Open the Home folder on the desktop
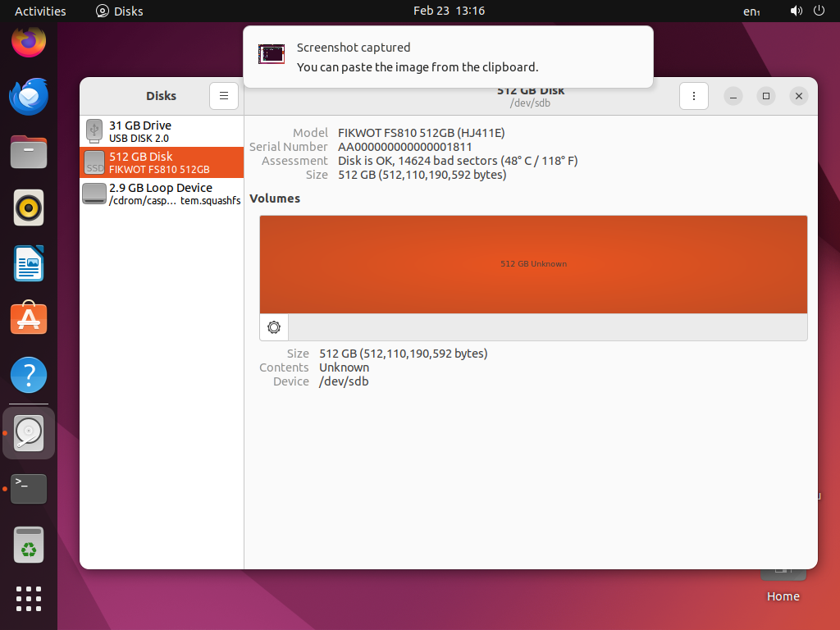The width and height of the screenshot is (840, 630). pyautogui.click(x=783, y=574)
